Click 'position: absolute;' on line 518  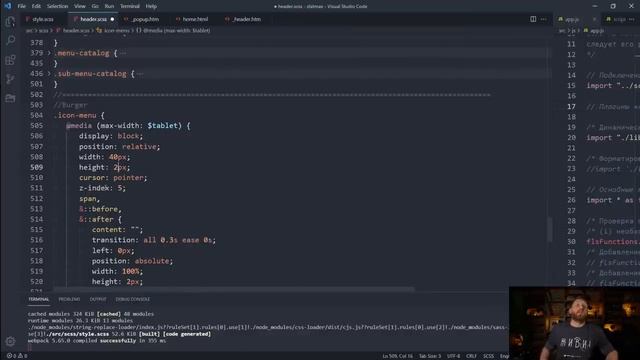[x=132, y=261]
